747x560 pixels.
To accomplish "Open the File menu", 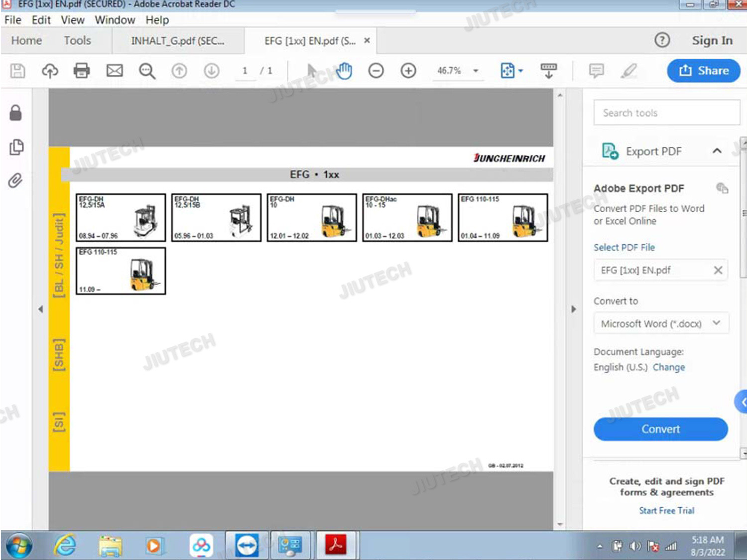I will coord(13,20).
